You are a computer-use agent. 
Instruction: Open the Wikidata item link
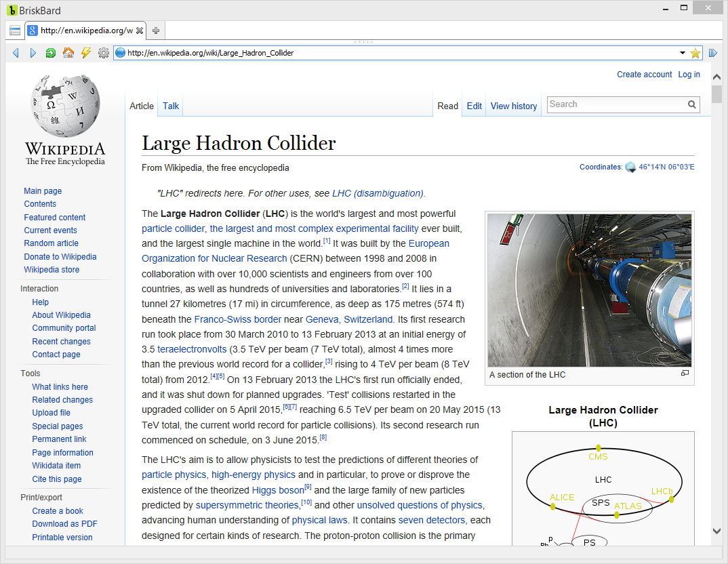click(x=56, y=465)
